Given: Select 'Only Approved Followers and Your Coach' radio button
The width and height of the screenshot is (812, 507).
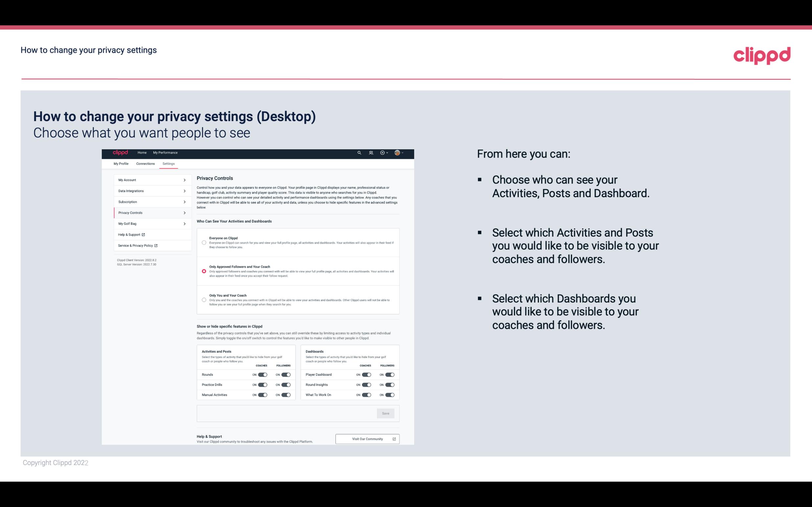Looking at the screenshot, I should 203,271.
